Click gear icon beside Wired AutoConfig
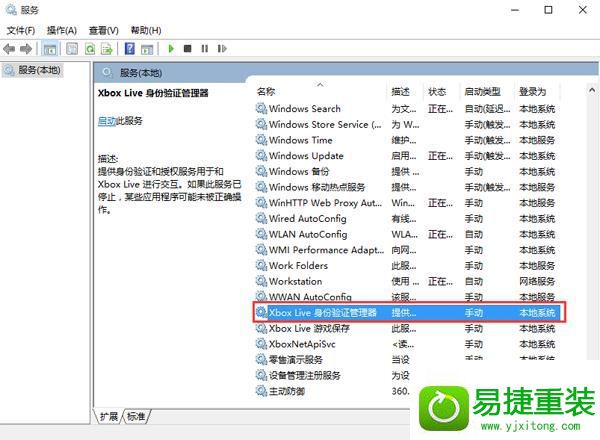This screenshot has height=440, width=600. [261, 218]
